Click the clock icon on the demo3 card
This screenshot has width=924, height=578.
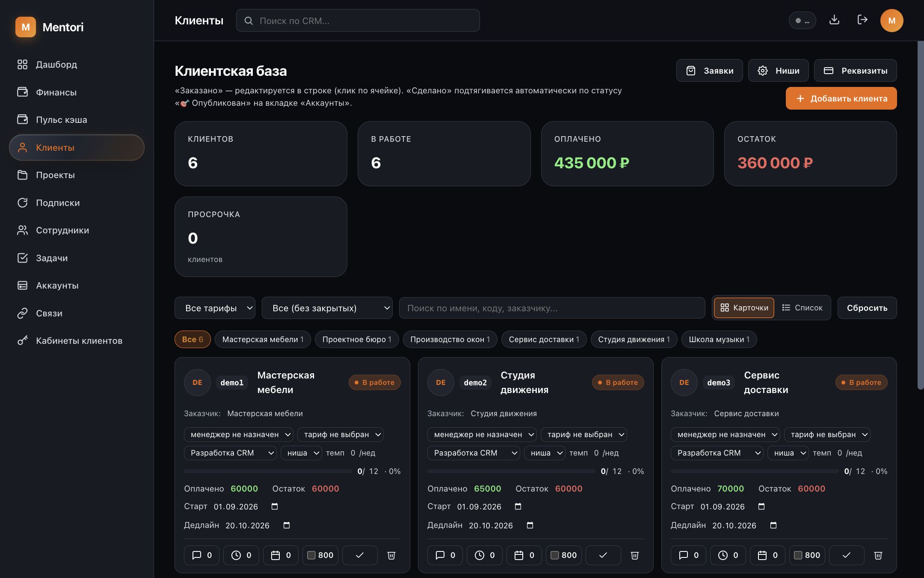point(728,555)
